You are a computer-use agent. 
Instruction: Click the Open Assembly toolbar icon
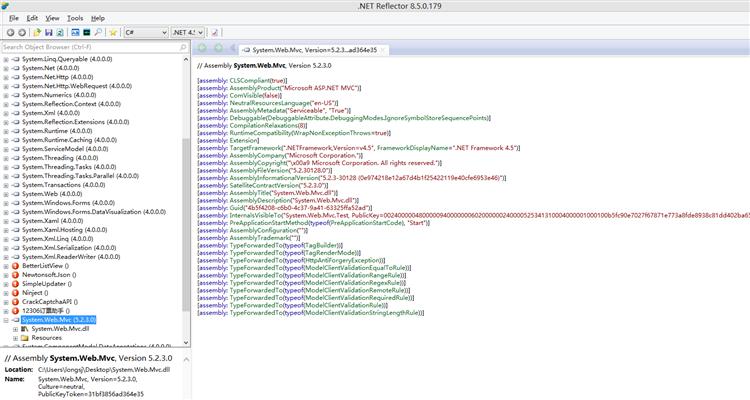36,32
